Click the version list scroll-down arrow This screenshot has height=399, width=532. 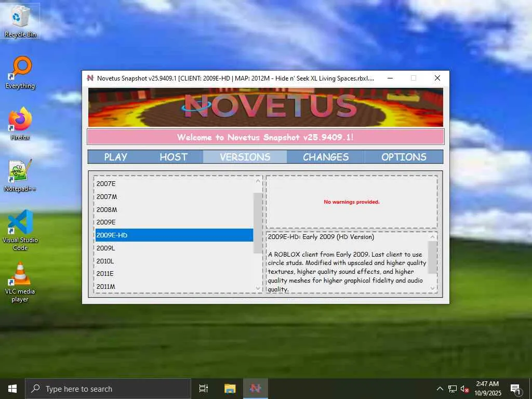coord(258,288)
